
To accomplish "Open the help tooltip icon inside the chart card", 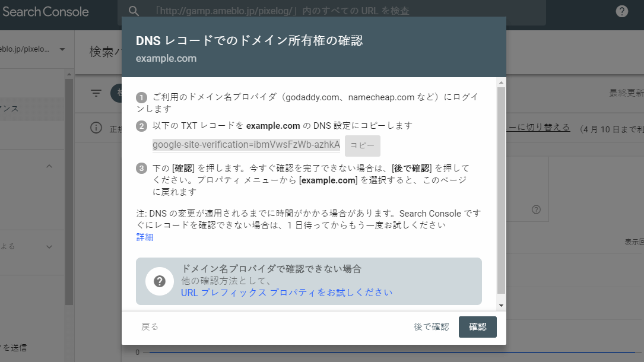I will [x=536, y=209].
